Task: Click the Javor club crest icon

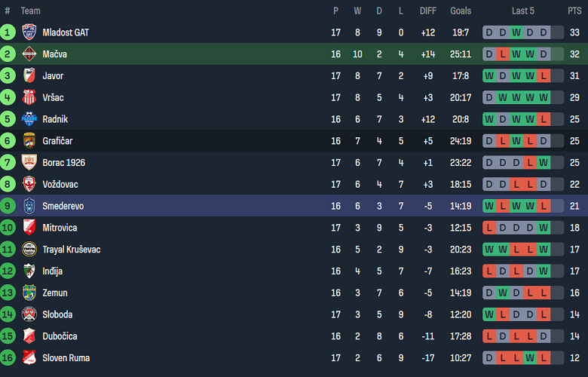Action: point(29,76)
